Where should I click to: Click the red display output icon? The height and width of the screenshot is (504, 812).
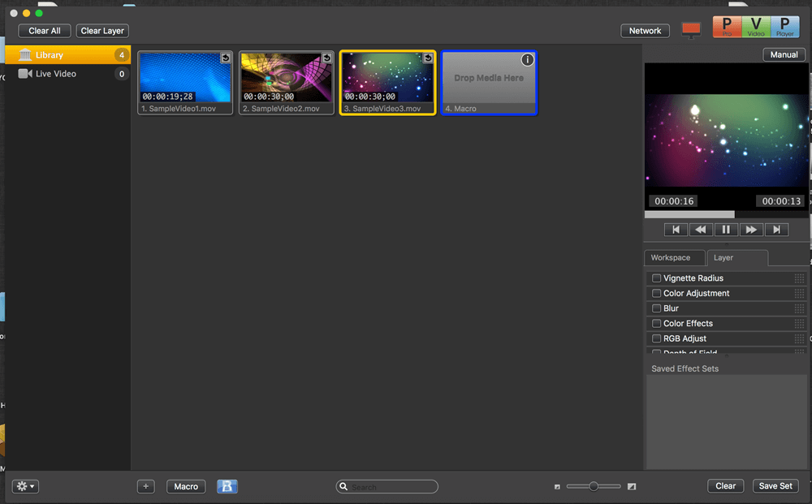(x=691, y=31)
